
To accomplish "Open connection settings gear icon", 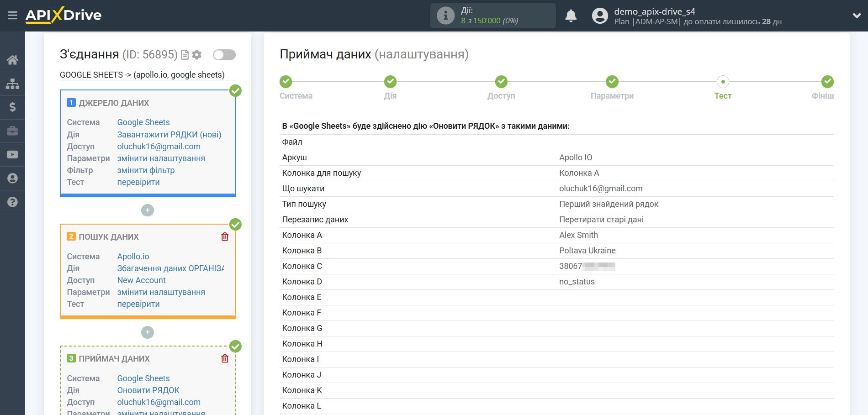I will click(197, 55).
